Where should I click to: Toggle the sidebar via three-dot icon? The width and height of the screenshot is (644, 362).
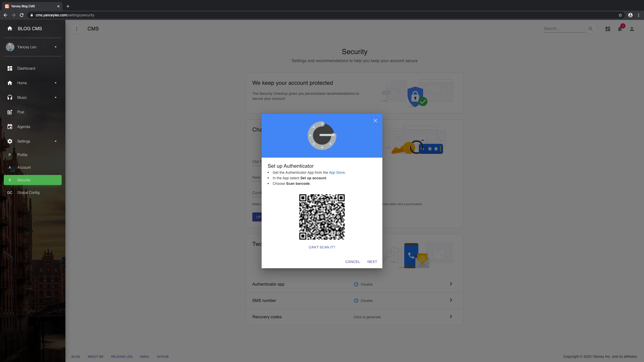coord(76,29)
